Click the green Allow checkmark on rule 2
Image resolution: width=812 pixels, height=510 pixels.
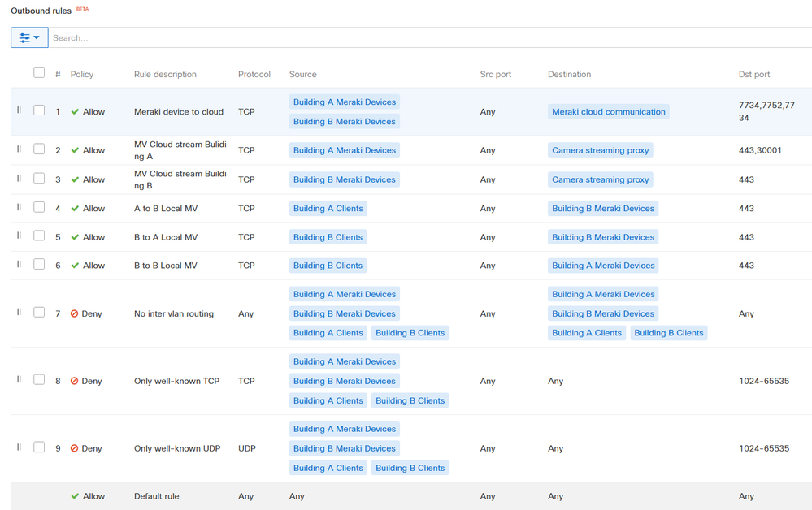tap(75, 150)
